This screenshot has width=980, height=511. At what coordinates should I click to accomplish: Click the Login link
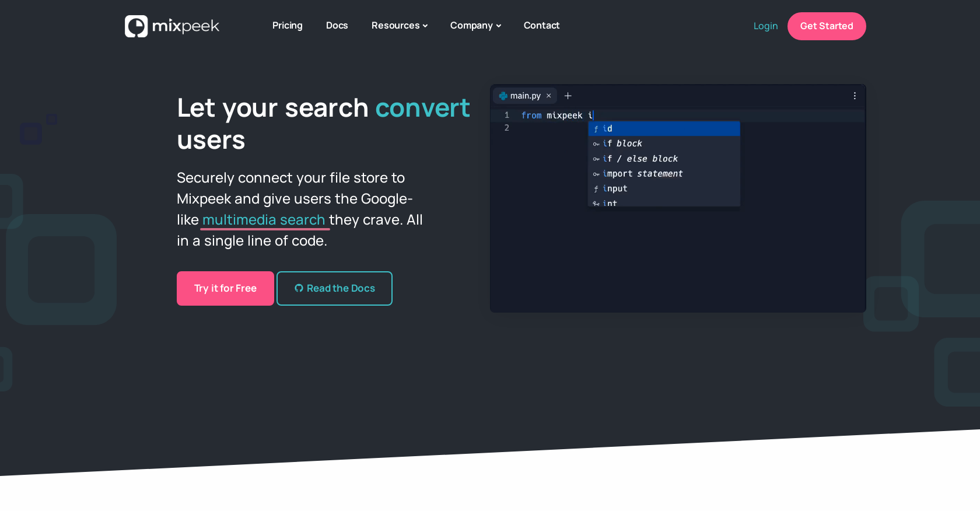(765, 26)
